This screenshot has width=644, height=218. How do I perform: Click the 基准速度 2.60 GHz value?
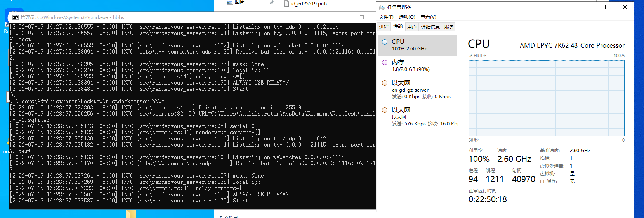[x=580, y=151]
